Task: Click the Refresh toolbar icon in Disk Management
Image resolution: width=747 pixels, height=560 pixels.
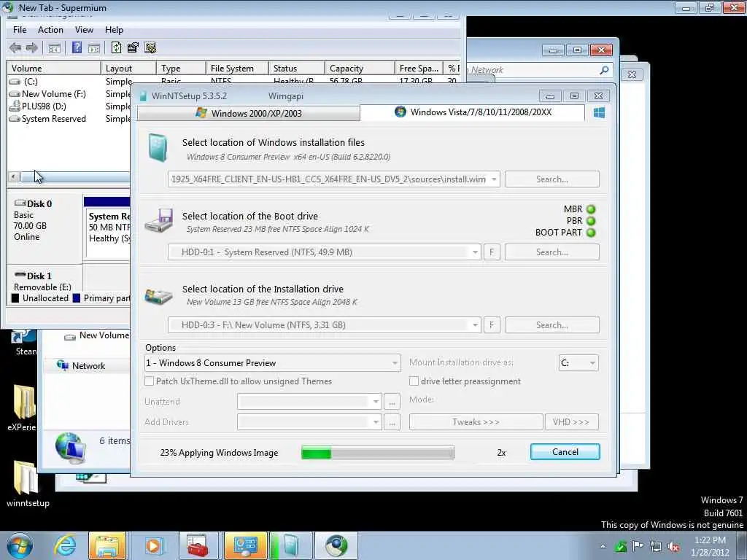Action: coord(116,47)
